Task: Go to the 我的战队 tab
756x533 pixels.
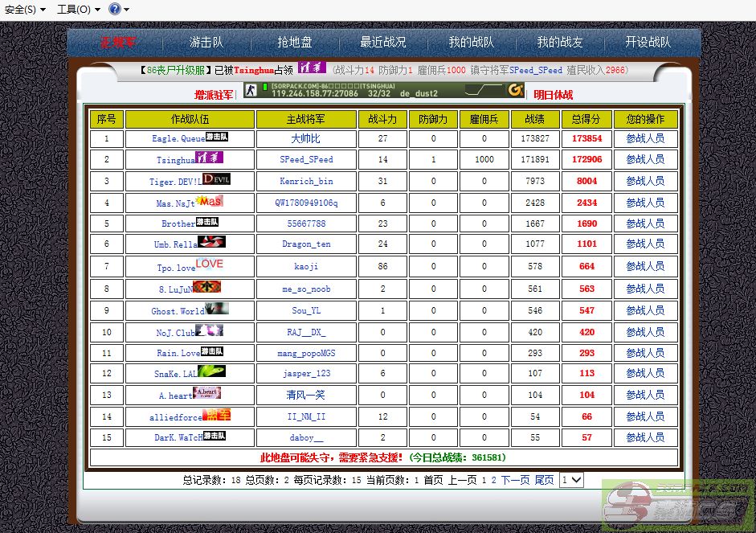Action: 472,43
